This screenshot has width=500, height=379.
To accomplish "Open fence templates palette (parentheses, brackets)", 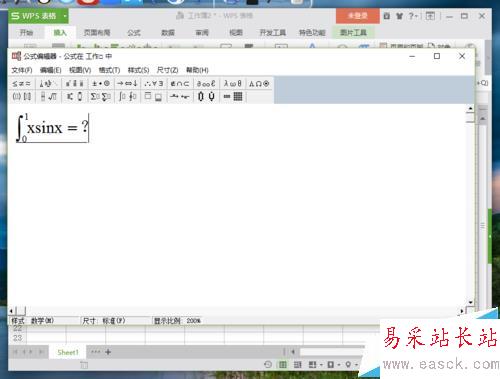I will click(x=21, y=97).
